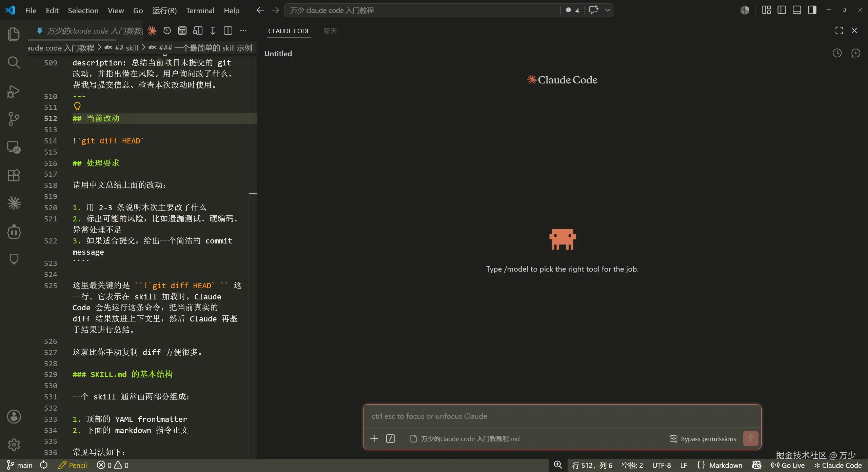Show past Claude Code conversations
This screenshot has height=472, width=868.
coord(837,53)
